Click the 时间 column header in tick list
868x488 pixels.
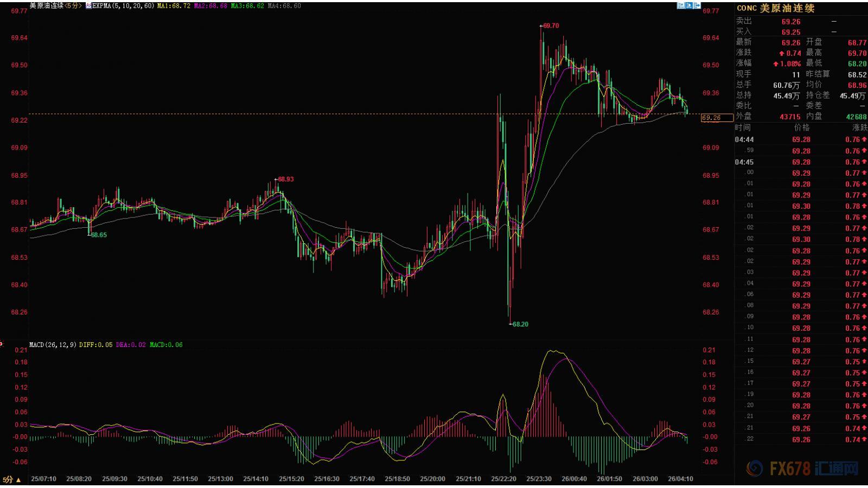point(743,128)
